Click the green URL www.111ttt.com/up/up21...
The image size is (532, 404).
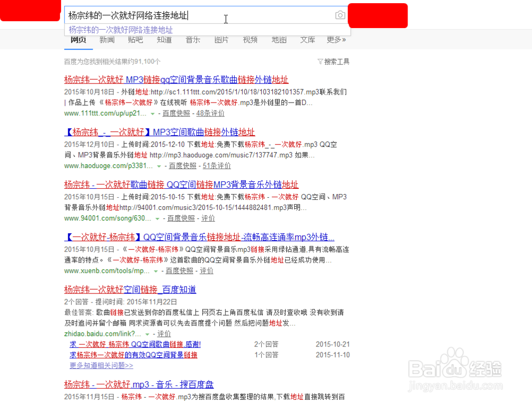point(105,113)
